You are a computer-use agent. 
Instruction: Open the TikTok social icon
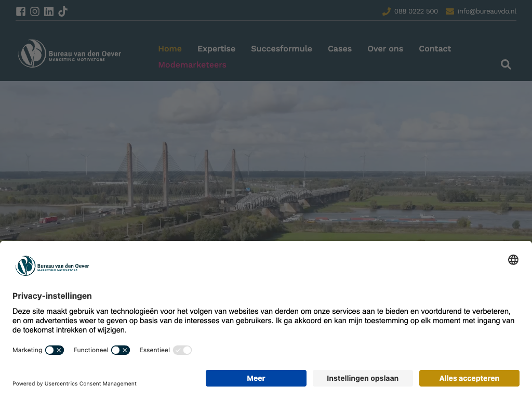(x=63, y=11)
